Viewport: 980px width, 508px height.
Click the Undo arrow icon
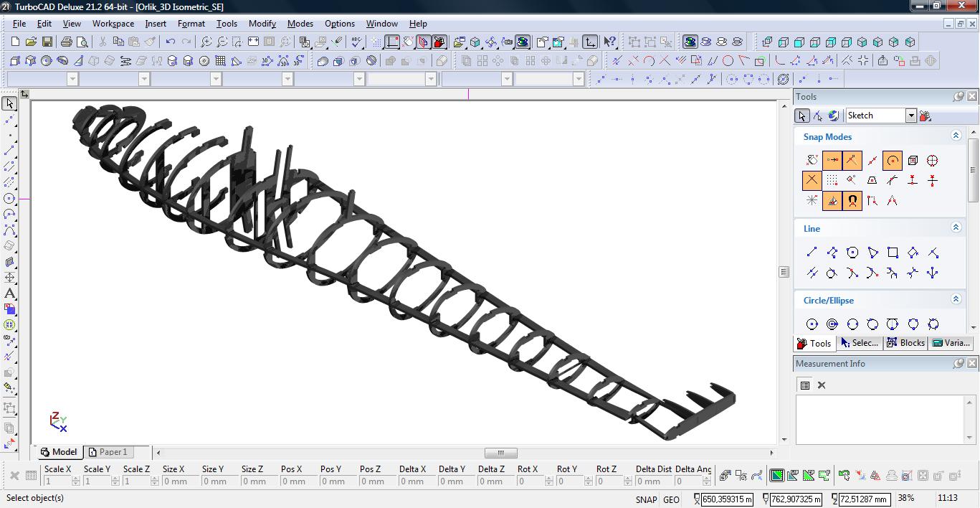(x=171, y=42)
